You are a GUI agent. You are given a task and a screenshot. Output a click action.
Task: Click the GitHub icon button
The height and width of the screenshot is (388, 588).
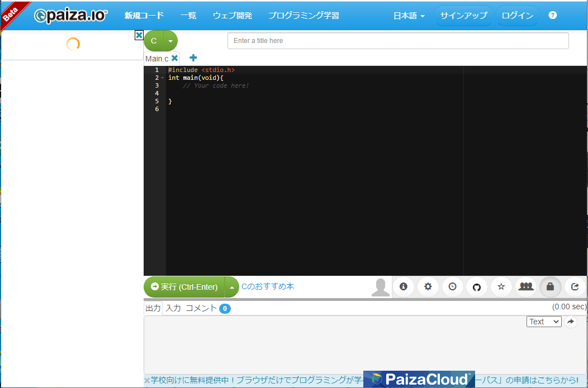coord(477,286)
